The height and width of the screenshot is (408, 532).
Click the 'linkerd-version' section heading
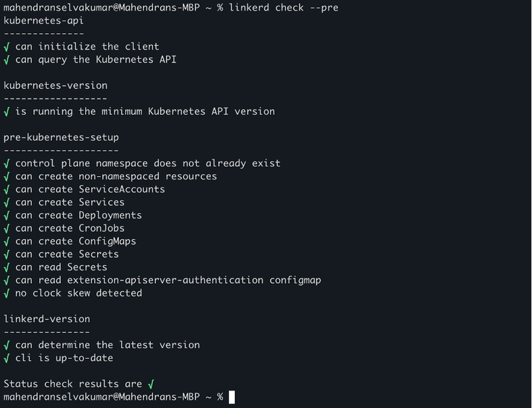pyautogui.click(x=47, y=319)
